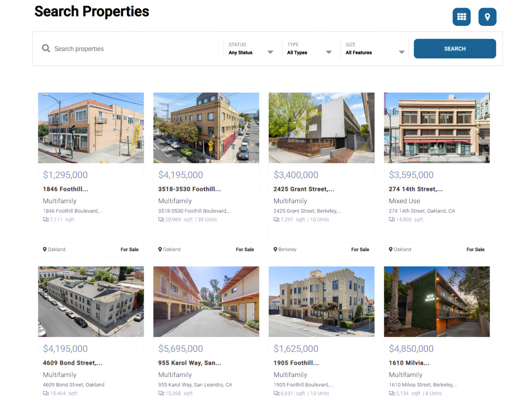Open the 274 14th Street,... listing title
532x399 pixels.
[x=416, y=189]
